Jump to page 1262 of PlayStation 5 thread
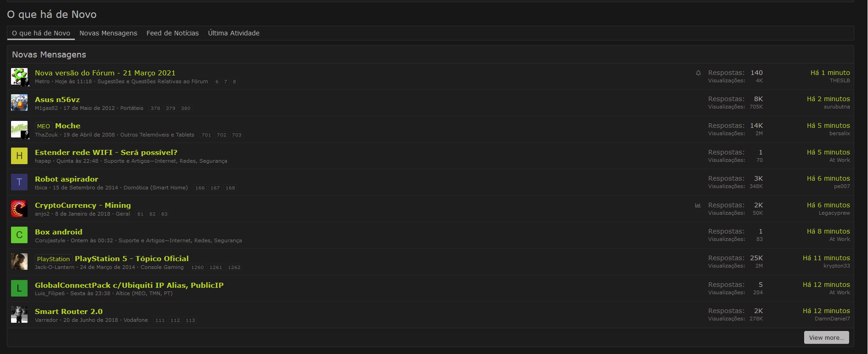 tap(234, 268)
